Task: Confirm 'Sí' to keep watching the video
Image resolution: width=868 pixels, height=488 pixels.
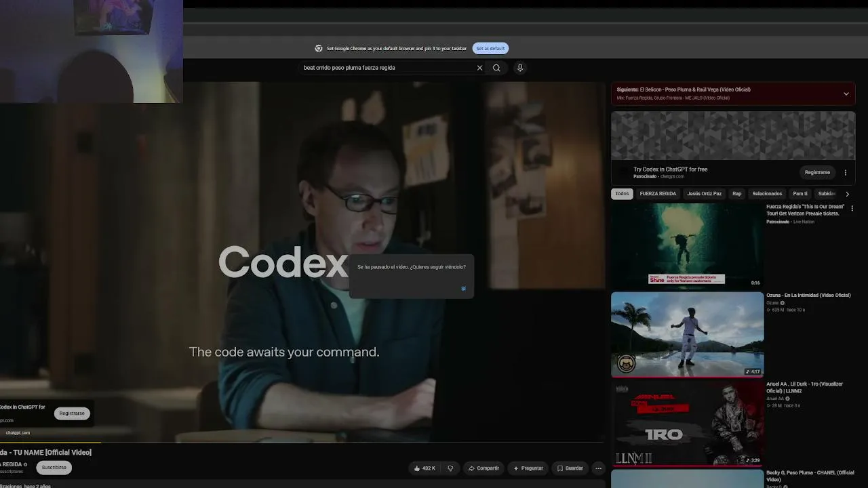Action: coord(463,289)
